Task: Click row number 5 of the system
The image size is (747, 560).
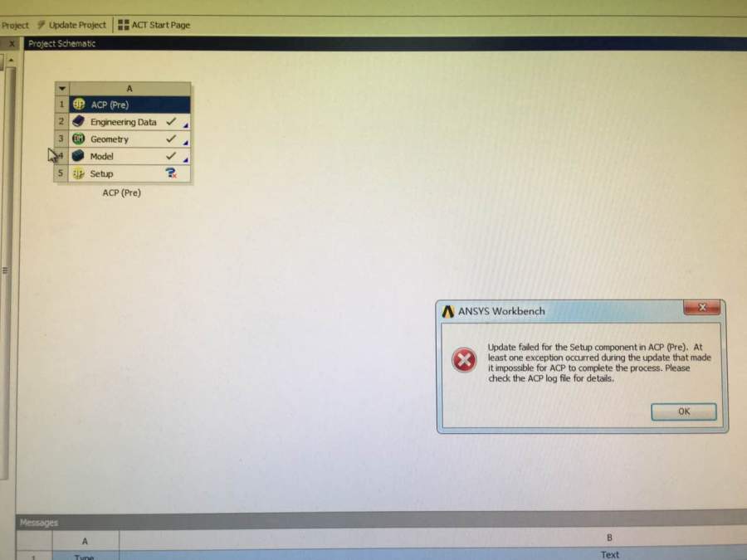Action: (61, 173)
